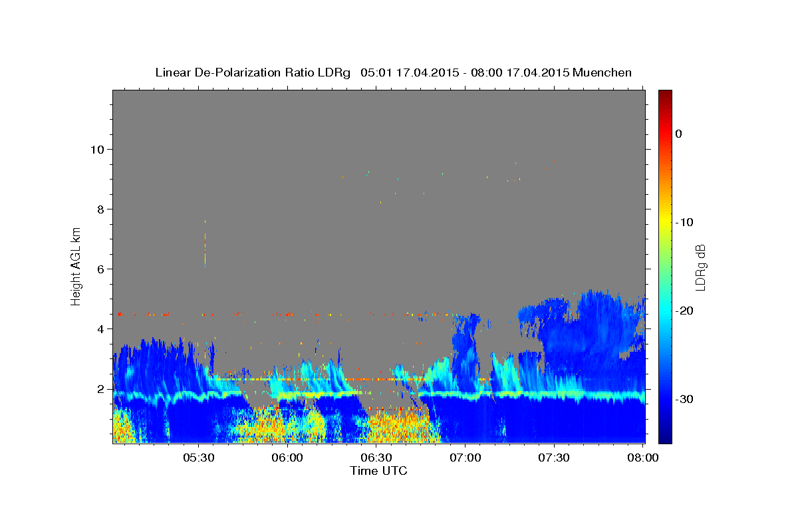This screenshot has height=532, width=798.
Task: Click the '6' height tick label
Action: pos(101,269)
